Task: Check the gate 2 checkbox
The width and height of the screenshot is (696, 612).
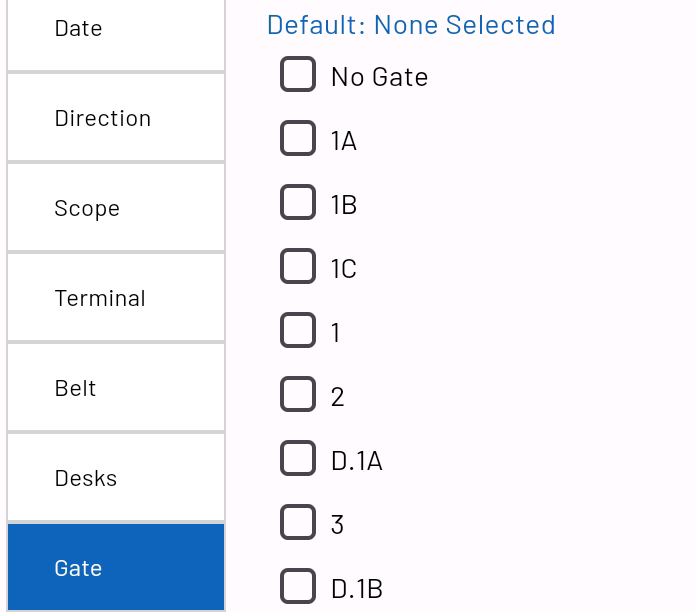Action: click(x=298, y=394)
